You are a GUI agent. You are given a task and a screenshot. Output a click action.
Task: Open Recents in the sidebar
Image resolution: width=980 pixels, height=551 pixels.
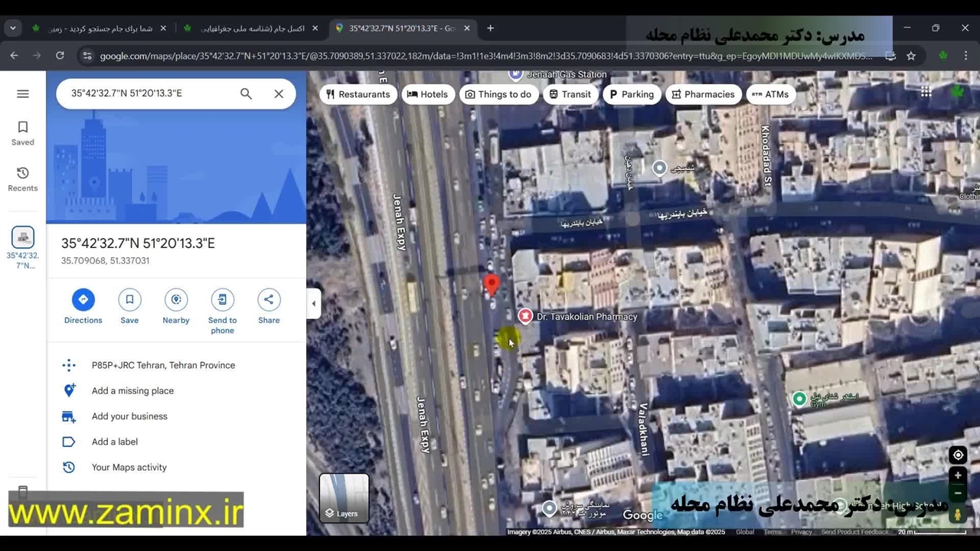[x=23, y=179]
